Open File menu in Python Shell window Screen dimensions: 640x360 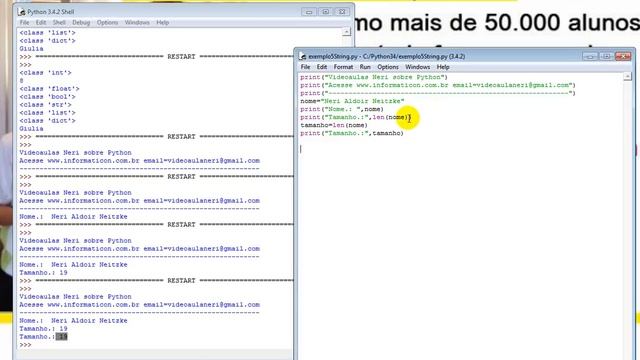24,22
